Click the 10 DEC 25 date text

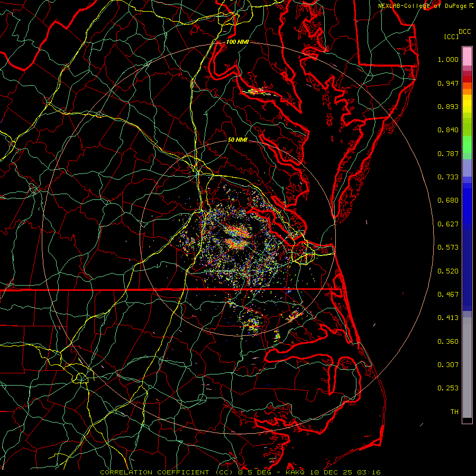coord(331,472)
